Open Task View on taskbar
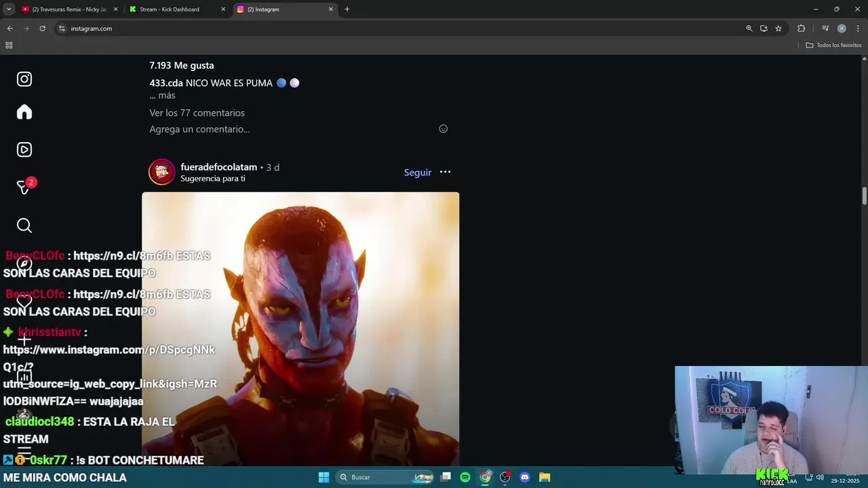The height and width of the screenshot is (488, 868). (x=446, y=477)
